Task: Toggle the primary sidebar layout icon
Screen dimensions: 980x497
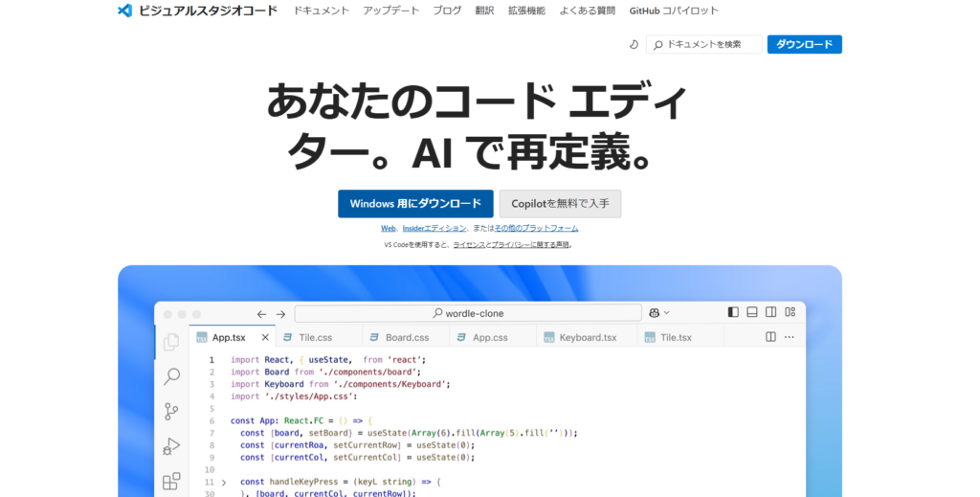Action: [x=733, y=312]
